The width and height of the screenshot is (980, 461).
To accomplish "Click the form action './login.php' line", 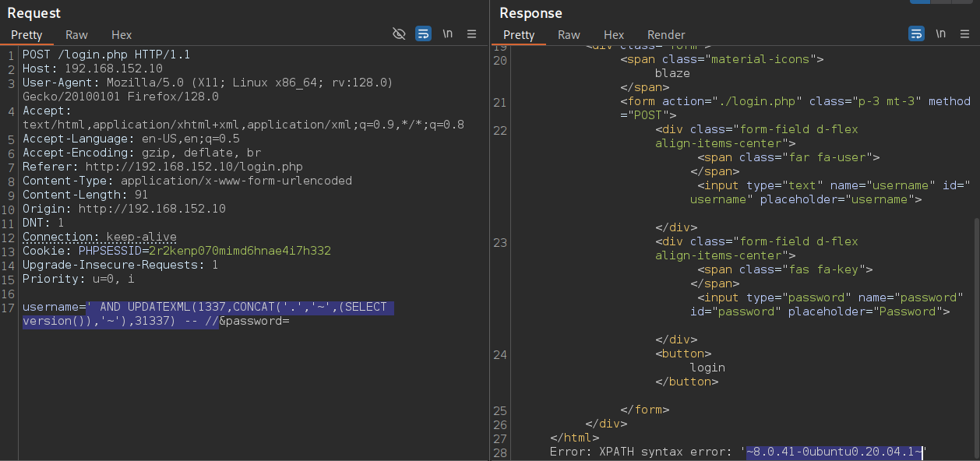I will [795, 101].
